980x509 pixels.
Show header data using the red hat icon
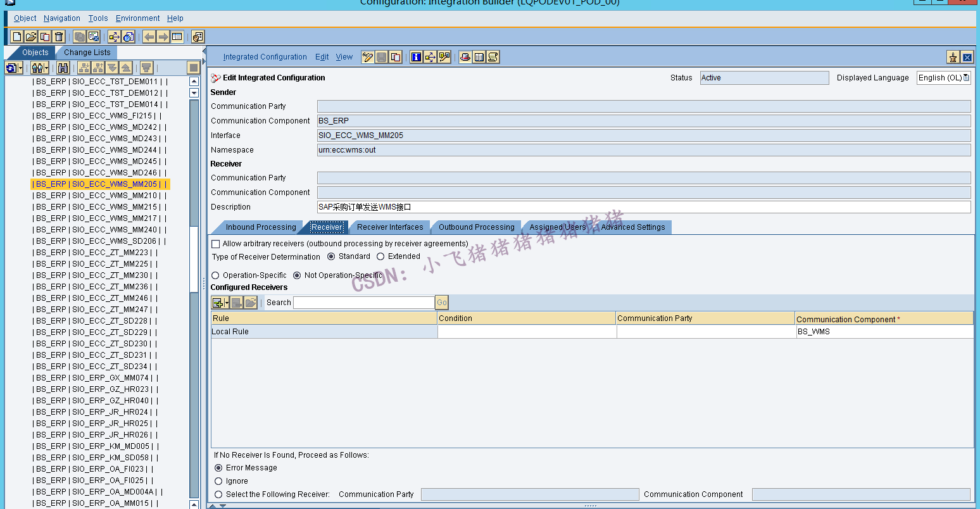(465, 56)
